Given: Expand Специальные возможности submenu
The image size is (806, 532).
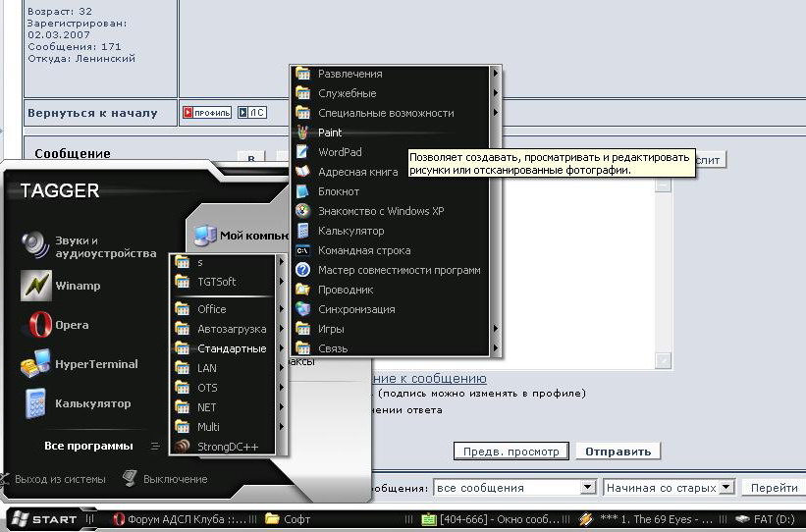Looking at the screenshot, I should [x=396, y=113].
